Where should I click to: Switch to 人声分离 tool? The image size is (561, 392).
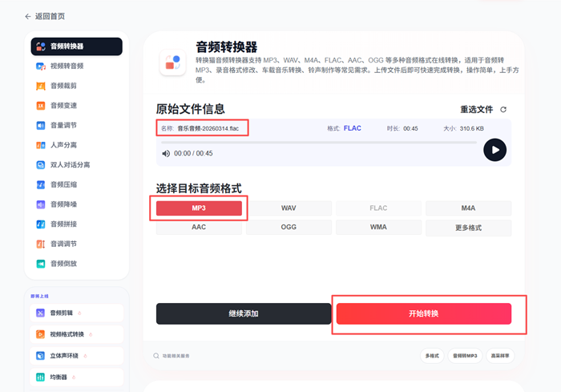[x=77, y=145]
